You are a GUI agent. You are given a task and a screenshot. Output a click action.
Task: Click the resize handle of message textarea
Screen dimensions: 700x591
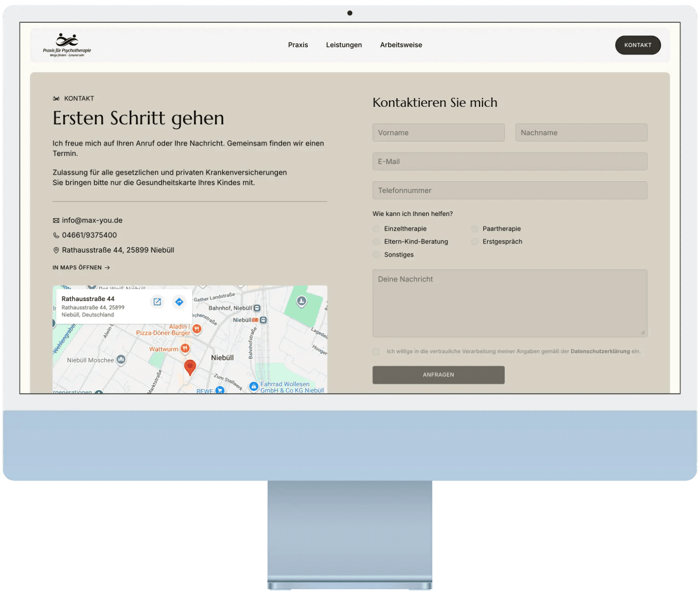pos(643,333)
